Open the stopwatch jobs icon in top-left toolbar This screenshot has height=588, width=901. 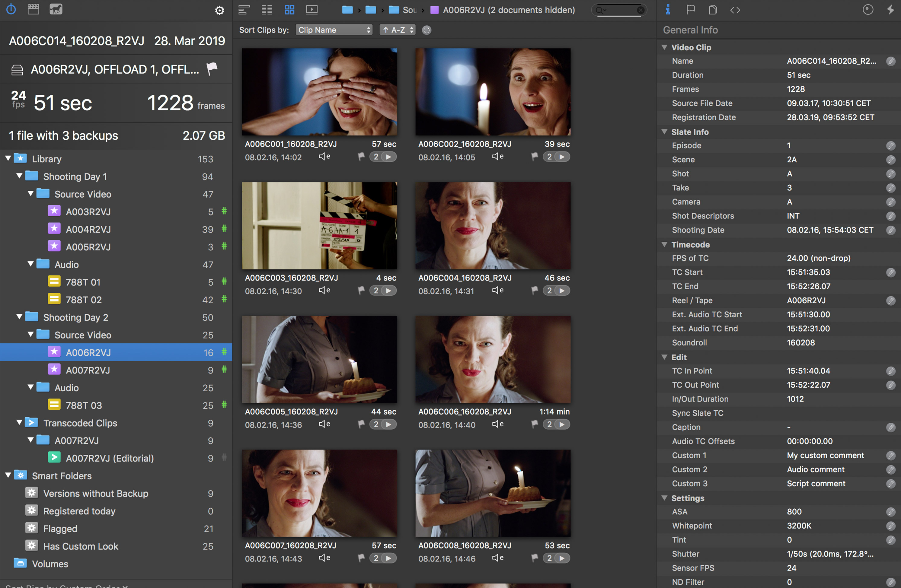11,9
